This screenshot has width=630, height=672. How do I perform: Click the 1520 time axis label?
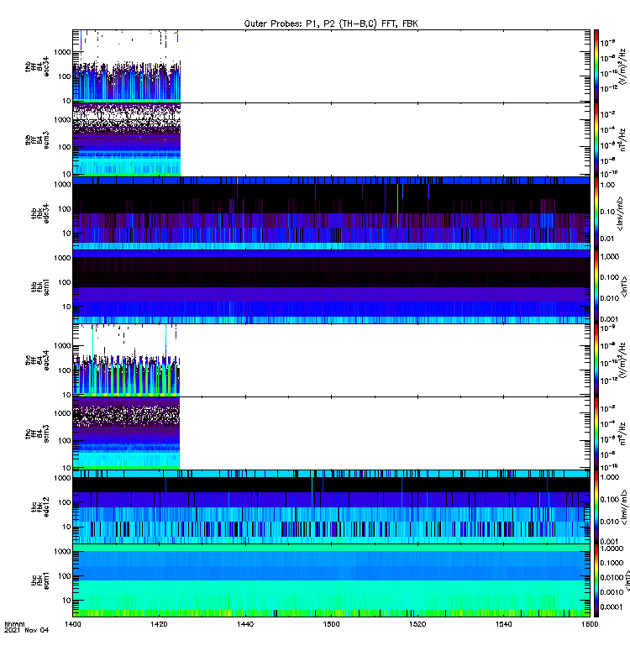coord(417,624)
